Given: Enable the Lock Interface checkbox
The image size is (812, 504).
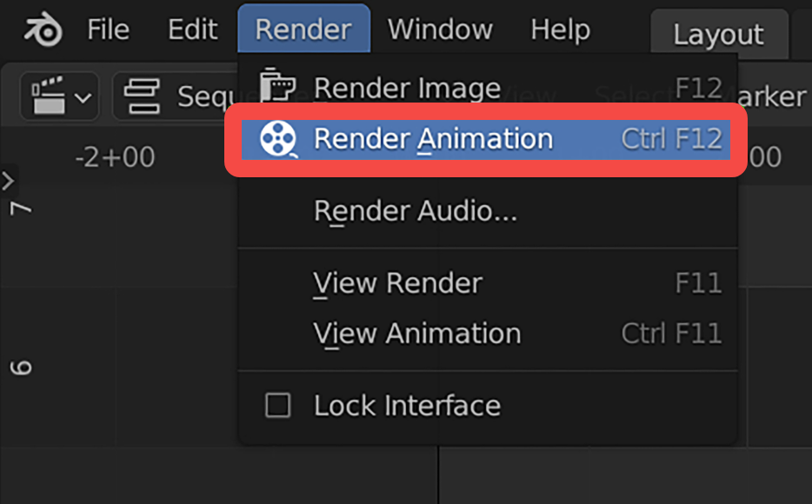Looking at the screenshot, I should (278, 405).
